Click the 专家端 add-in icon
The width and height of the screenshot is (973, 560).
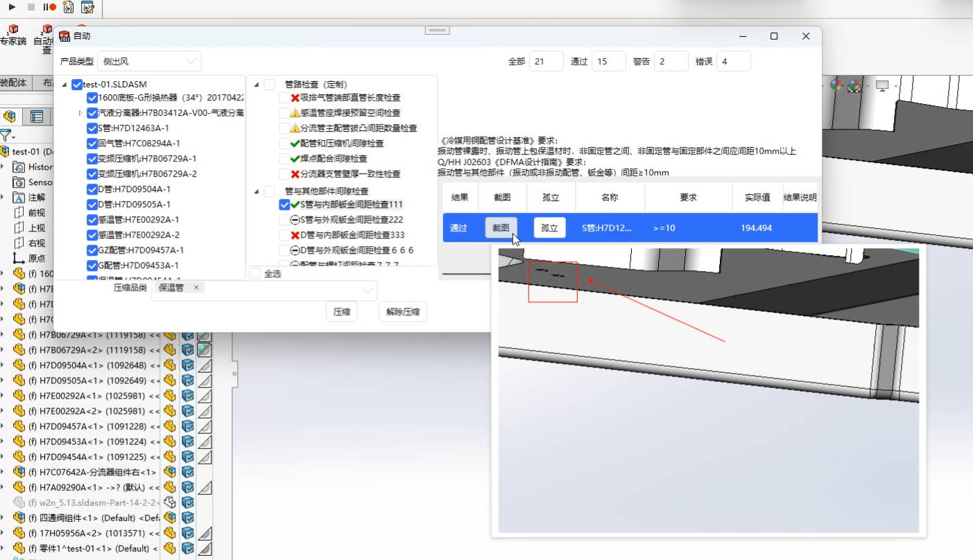pos(13,29)
